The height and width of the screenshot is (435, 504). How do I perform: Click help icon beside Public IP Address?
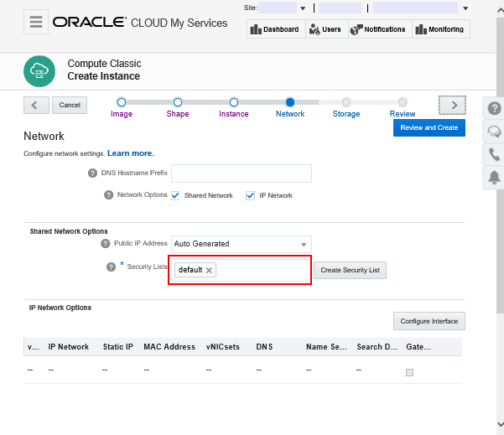point(106,244)
